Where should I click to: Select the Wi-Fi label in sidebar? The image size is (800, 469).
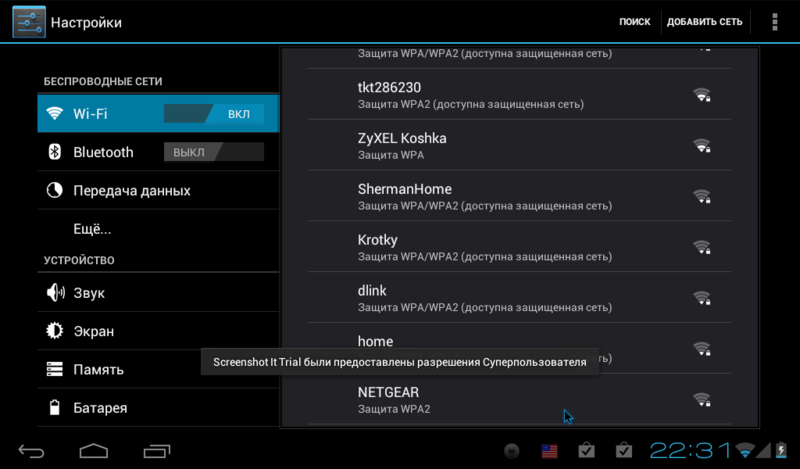click(90, 113)
